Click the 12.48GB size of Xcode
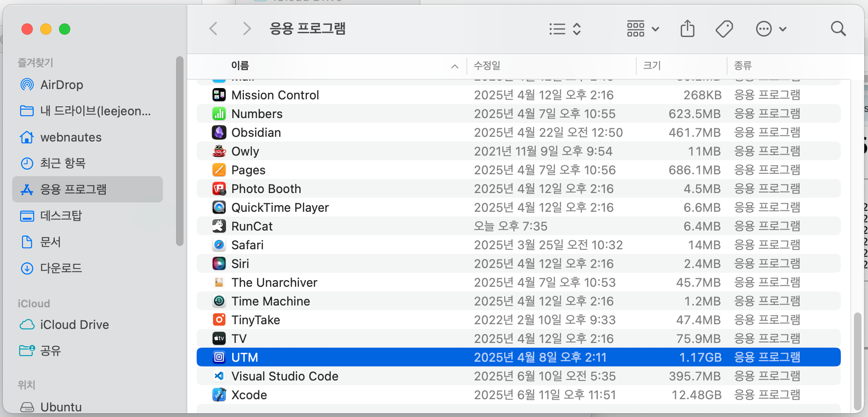Screen dimensions: 868x417 pos(697,395)
